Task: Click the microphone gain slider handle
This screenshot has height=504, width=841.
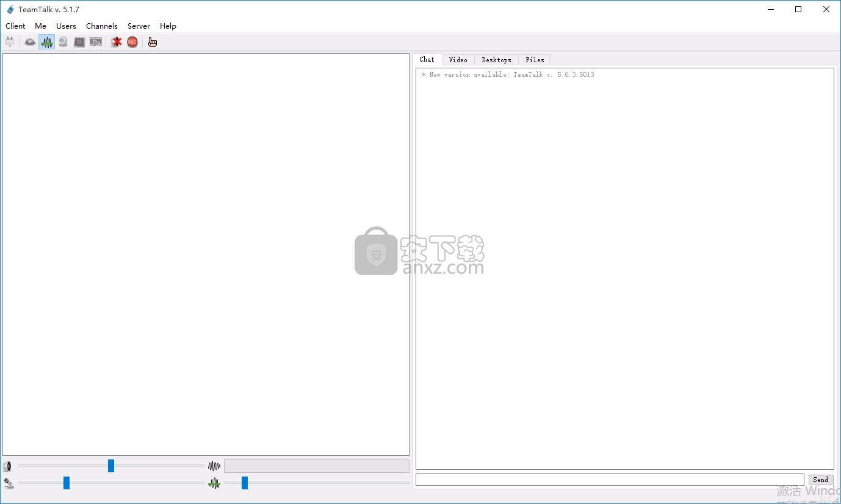Action: 67,483
